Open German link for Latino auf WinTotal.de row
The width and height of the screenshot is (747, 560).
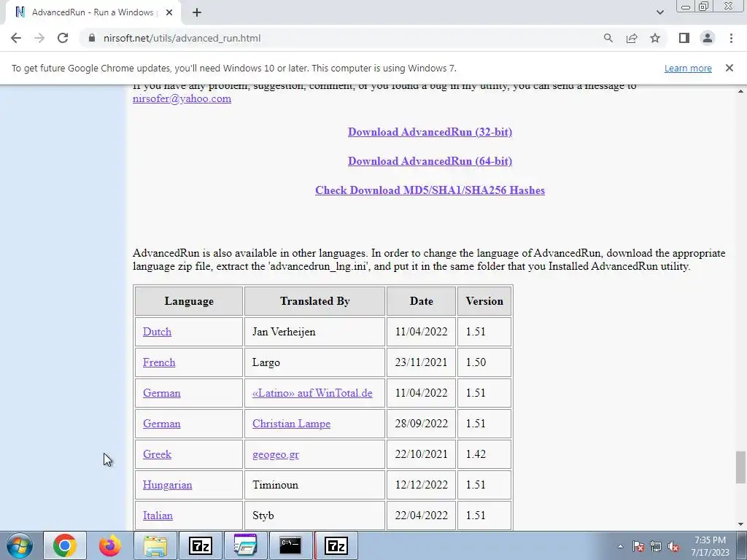click(x=161, y=393)
